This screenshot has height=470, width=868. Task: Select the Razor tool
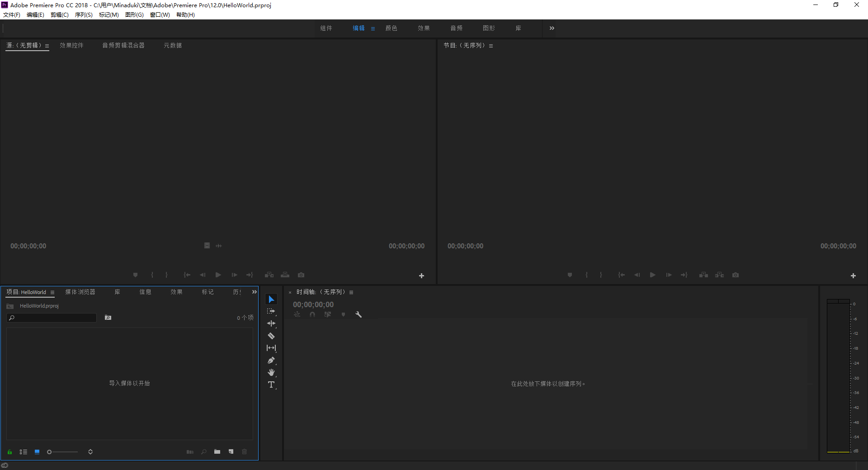[x=271, y=336]
